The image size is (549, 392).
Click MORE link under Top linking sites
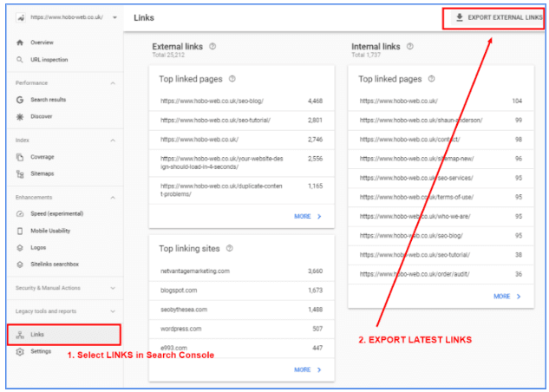point(303,369)
